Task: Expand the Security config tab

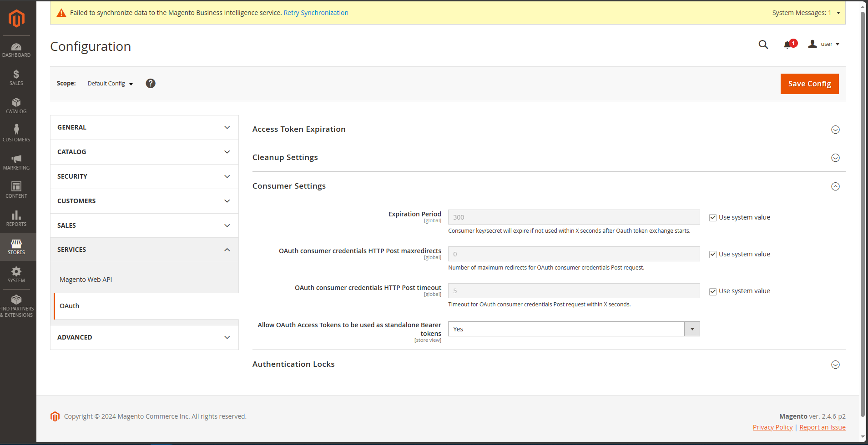Action: click(x=144, y=176)
